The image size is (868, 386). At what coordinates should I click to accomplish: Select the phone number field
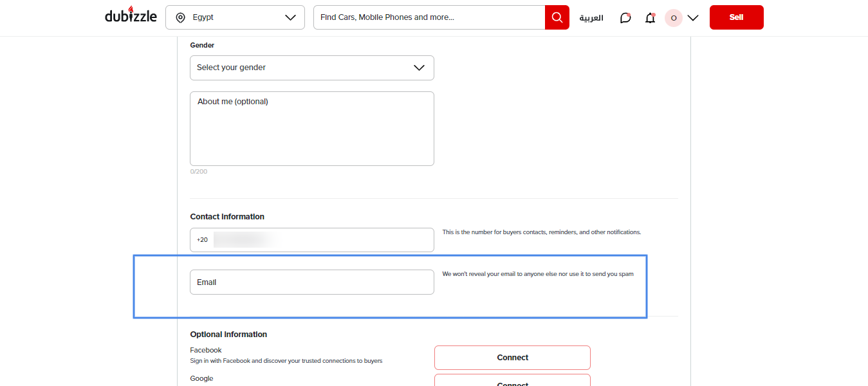tap(322, 240)
